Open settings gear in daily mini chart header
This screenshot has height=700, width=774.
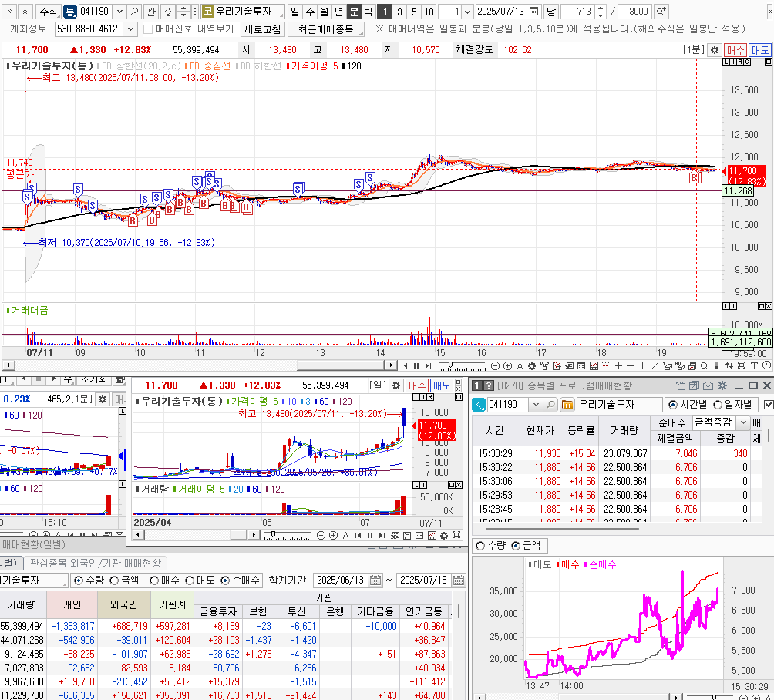[x=396, y=385]
